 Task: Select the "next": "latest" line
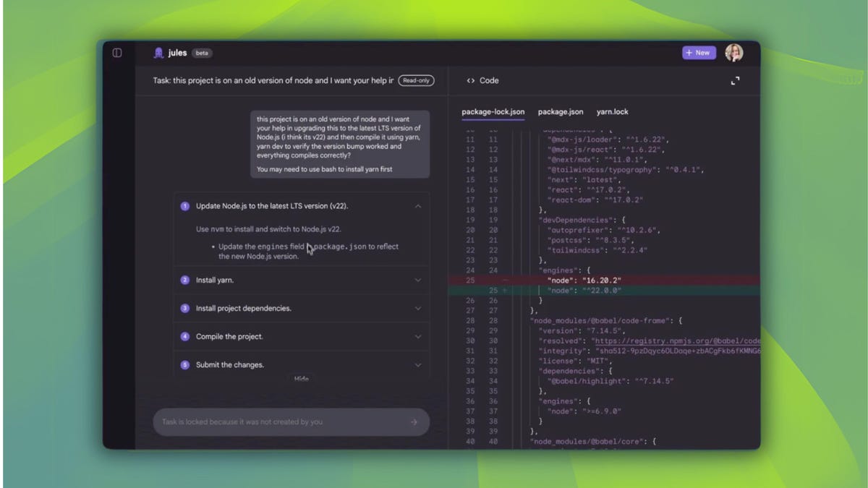pos(584,179)
